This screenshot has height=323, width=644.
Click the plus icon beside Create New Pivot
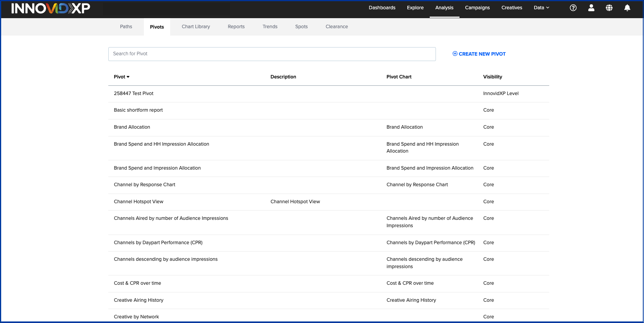pyautogui.click(x=455, y=54)
